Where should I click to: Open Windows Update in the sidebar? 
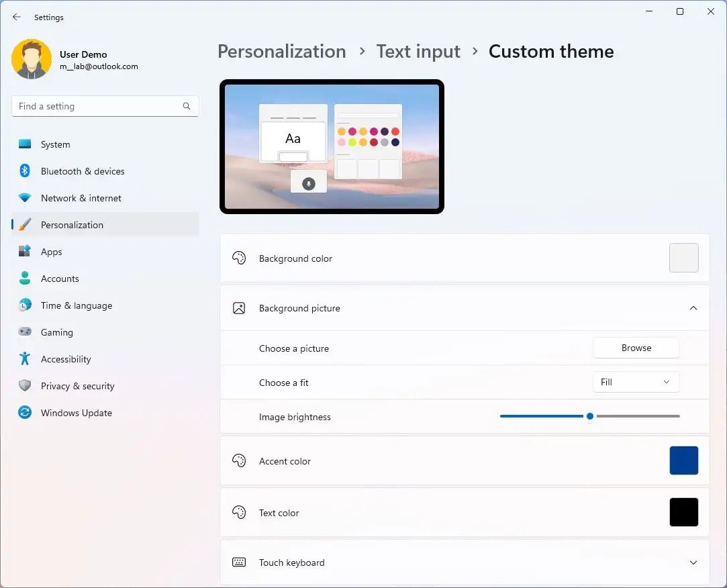click(76, 413)
